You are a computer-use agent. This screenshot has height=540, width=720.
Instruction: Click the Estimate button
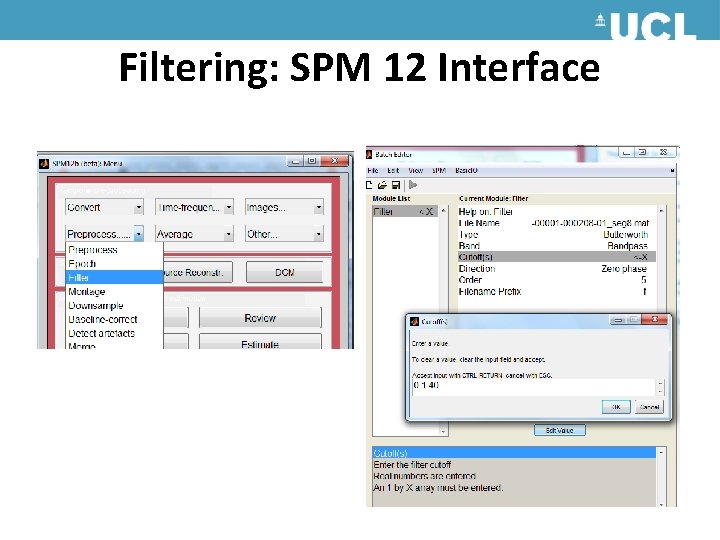[x=260, y=342]
